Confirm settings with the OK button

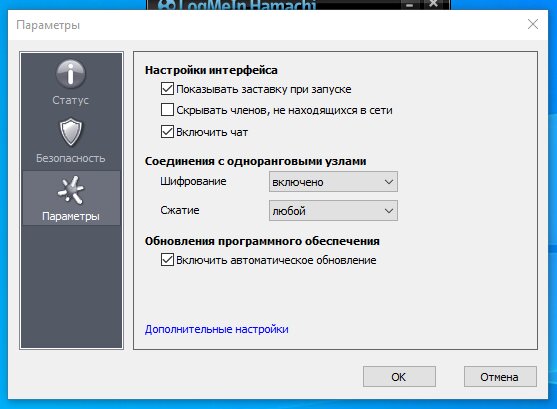(399, 377)
